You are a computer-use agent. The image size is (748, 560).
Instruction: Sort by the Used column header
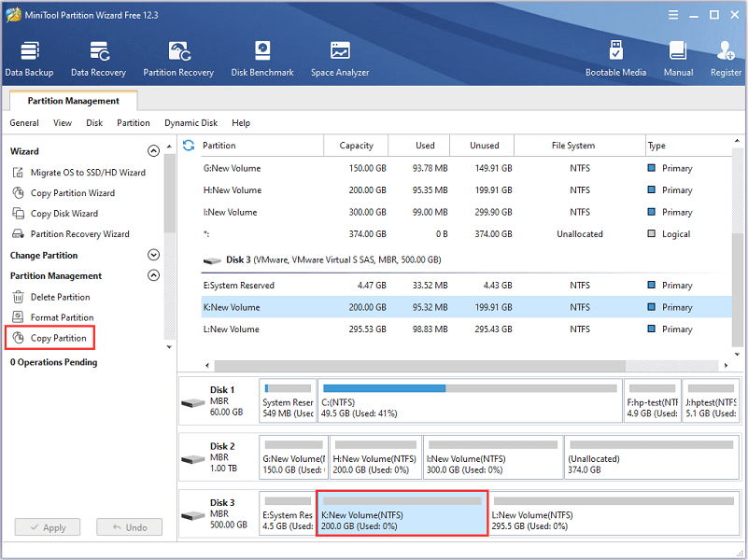pyautogui.click(x=419, y=146)
